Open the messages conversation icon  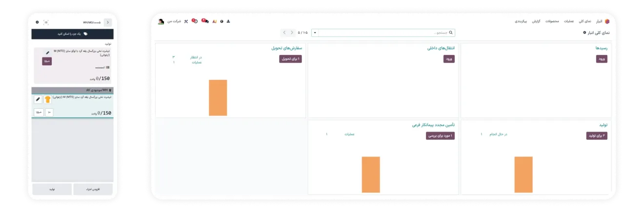tap(205, 21)
